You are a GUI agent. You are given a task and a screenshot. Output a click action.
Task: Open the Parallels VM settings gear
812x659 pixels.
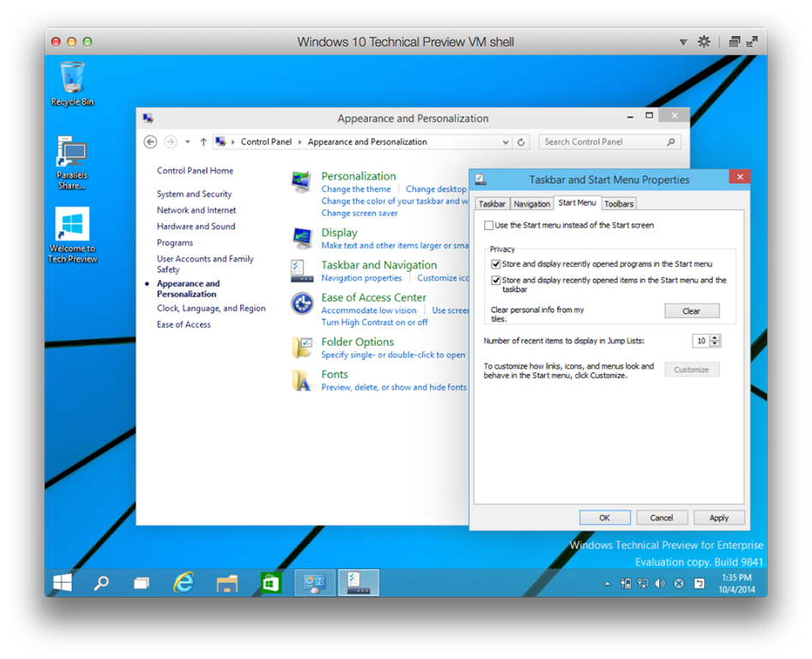704,41
